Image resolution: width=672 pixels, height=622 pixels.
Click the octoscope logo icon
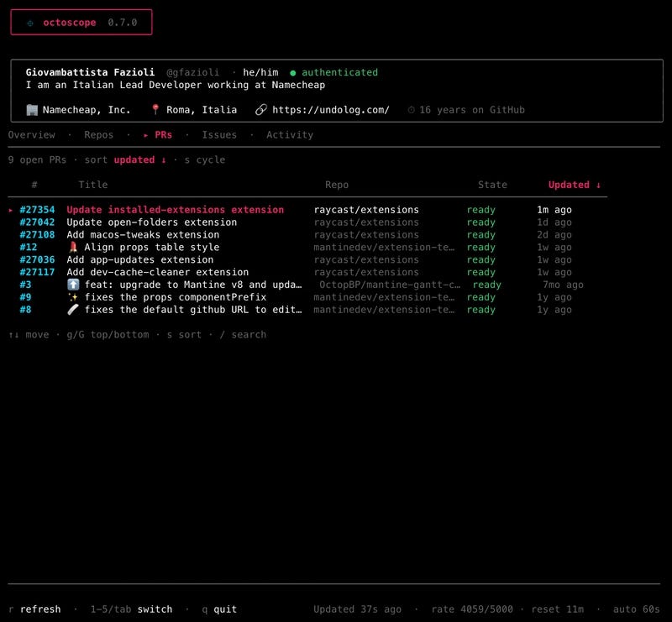[30, 23]
